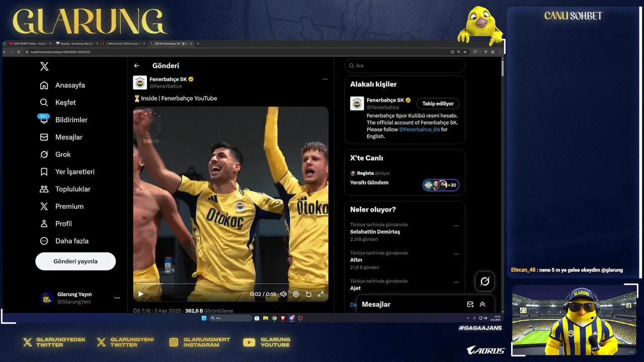Mute the video sound
Screen dimensions: 644x362
pos(283,294)
